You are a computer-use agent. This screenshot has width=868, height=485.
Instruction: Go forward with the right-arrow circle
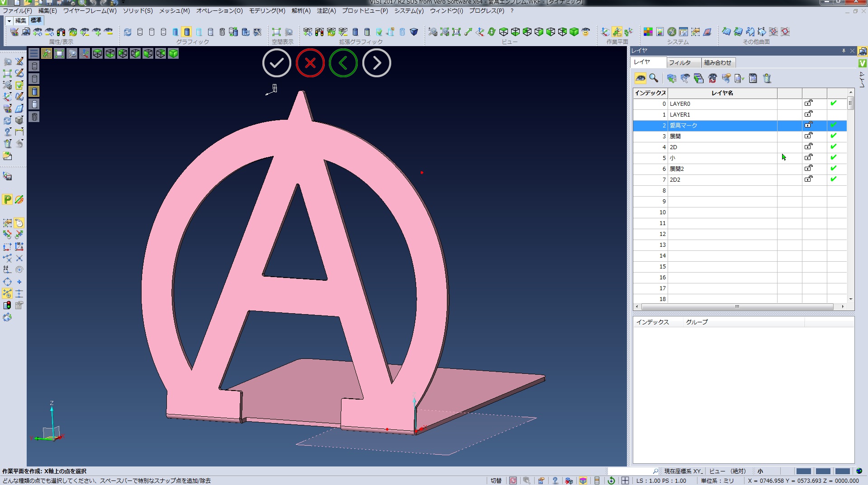pyautogui.click(x=377, y=63)
